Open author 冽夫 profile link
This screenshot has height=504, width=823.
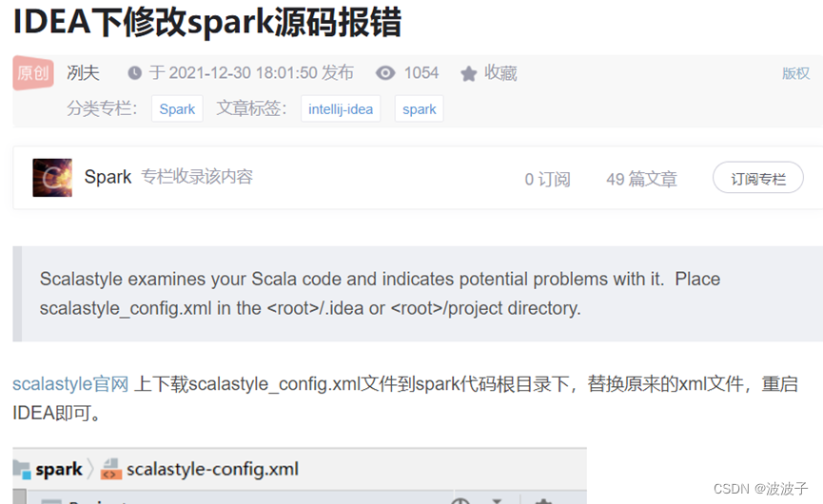(x=83, y=73)
